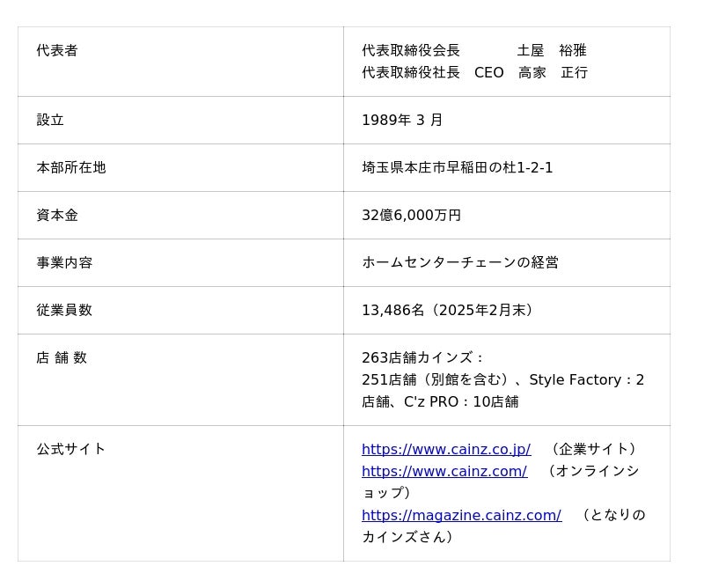Select the 本部所在地 label cell

[x=71, y=167]
